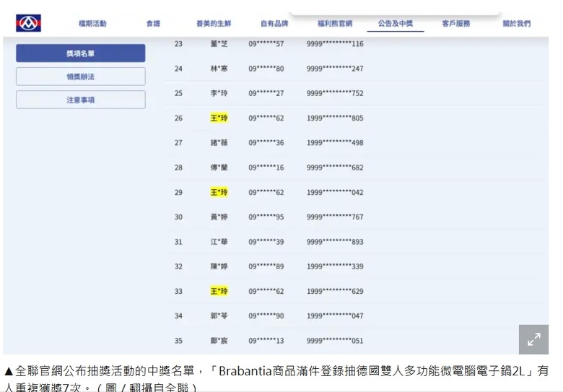Select 獎項名單 sidebar button
Screen dimensions: 563x392
(80, 53)
